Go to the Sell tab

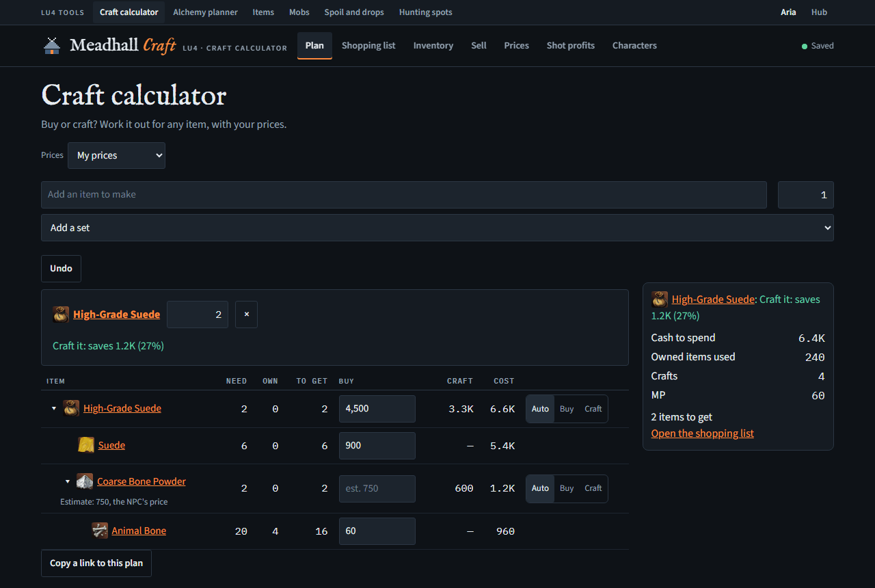(479, 46)
